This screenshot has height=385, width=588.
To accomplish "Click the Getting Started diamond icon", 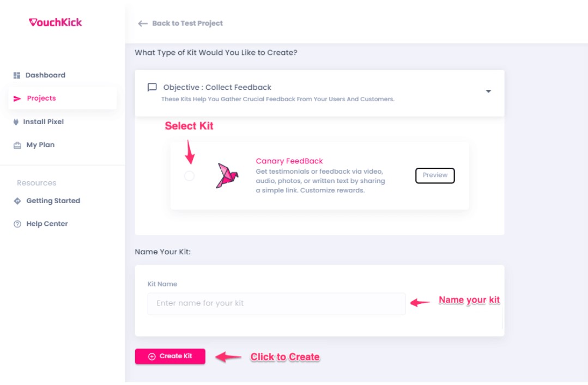I will [17, 201].
